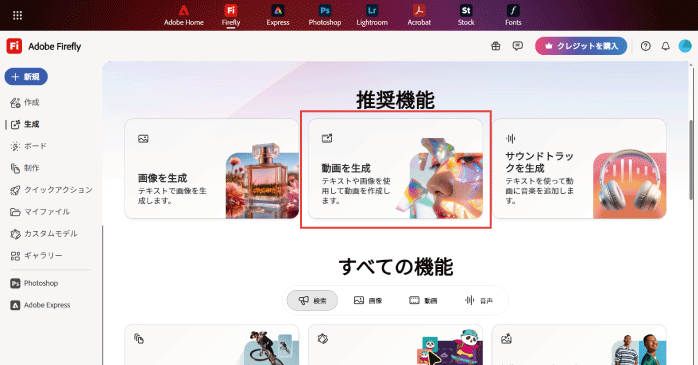Open the 動画を生成 card
698x365 pixels.
(x=395, y=169)
